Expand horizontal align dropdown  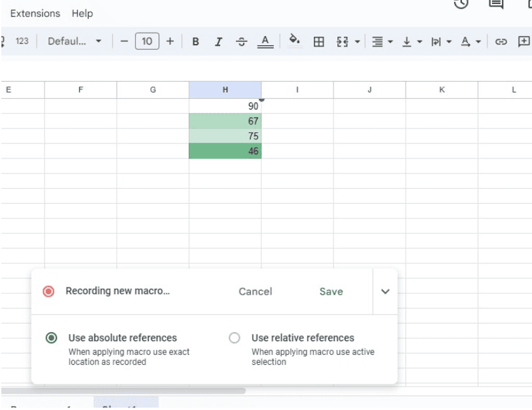[x=382, y=41]
